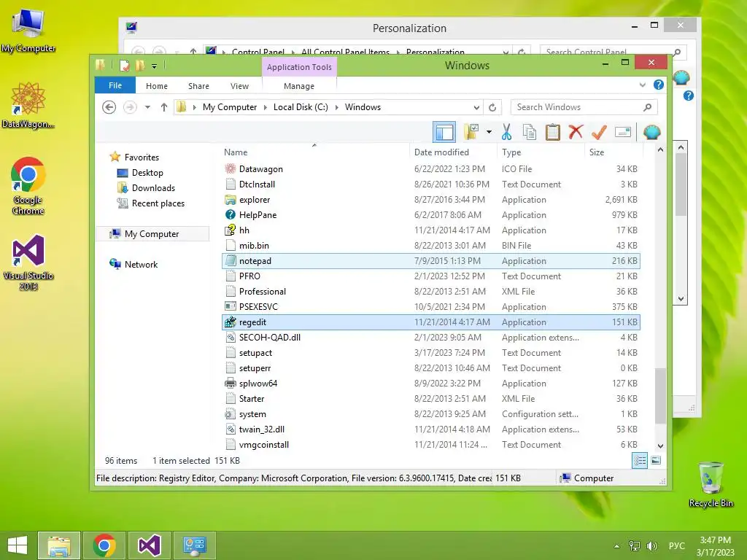
Task: Sort by the Type column header
Action: [x=511, y=152]
